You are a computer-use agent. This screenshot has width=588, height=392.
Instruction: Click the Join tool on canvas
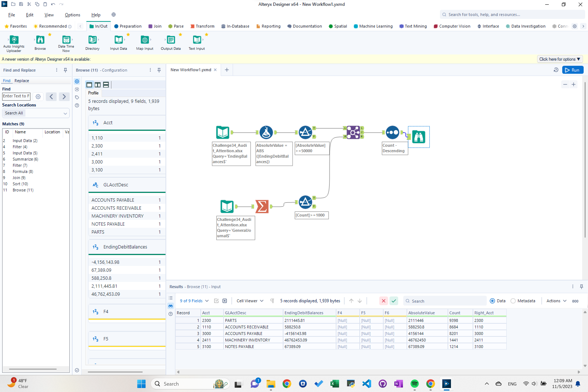pos(353,132)
